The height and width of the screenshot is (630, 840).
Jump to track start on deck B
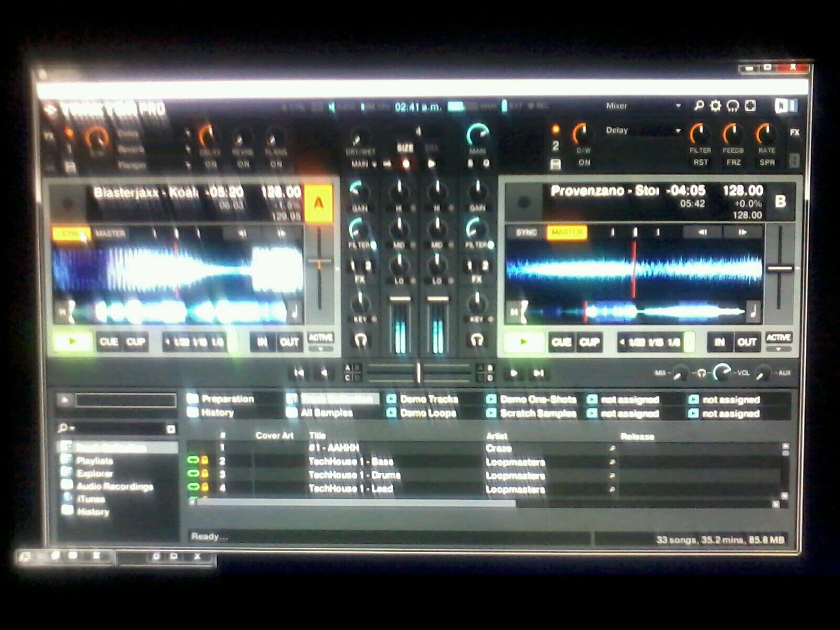(515, 313)
